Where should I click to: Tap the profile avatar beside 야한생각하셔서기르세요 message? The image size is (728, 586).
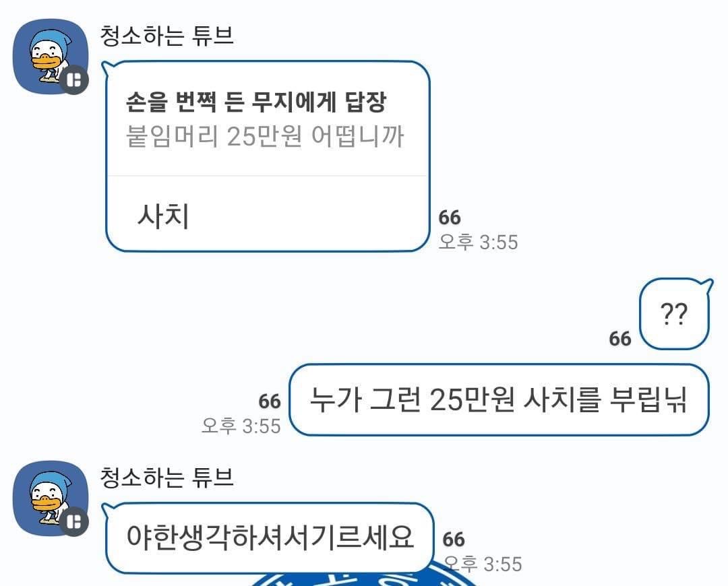click(50, 498)
